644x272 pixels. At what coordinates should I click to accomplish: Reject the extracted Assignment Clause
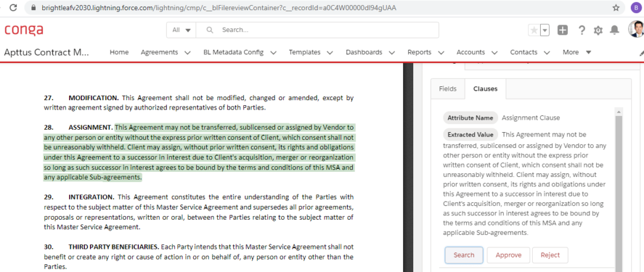pyautogui.click(x=550, y=255)
